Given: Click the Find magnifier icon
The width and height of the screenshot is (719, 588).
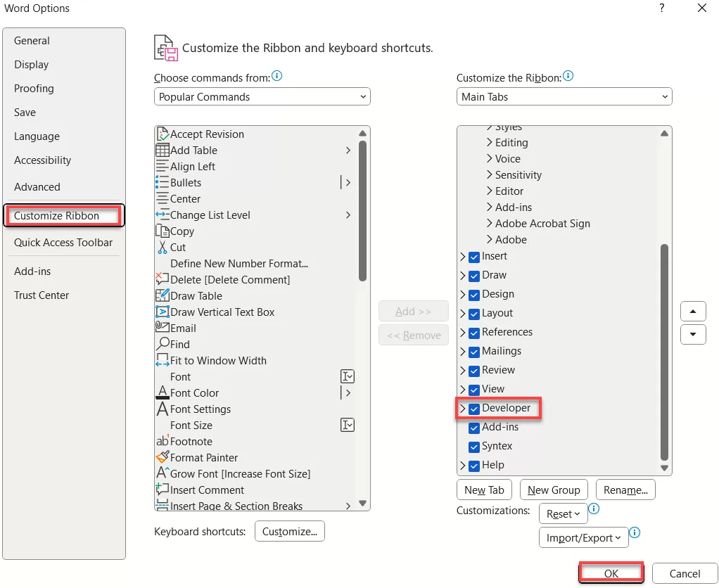Looking at the screenshot, I should [162, 345].
